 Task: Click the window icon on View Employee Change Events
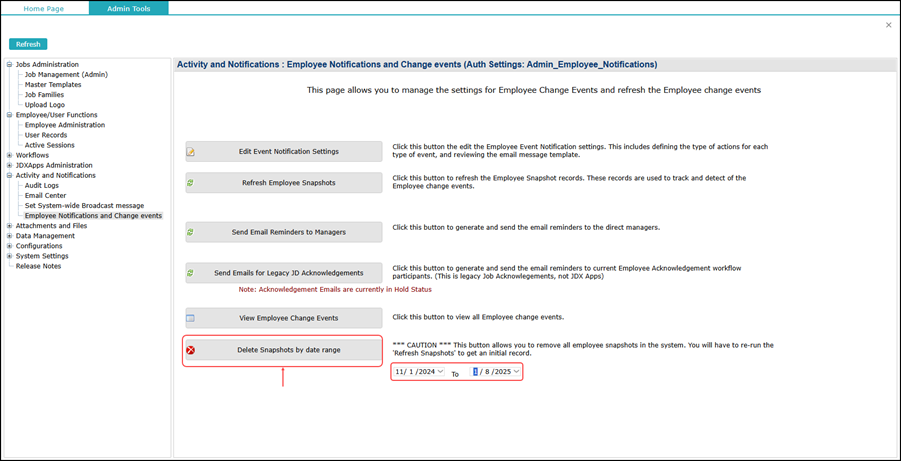(191, 318)
